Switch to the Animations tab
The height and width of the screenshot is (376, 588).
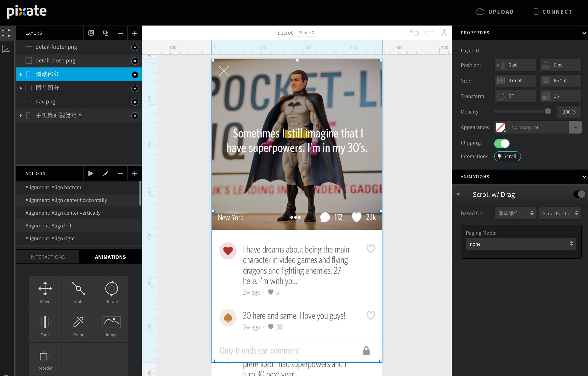110,257
